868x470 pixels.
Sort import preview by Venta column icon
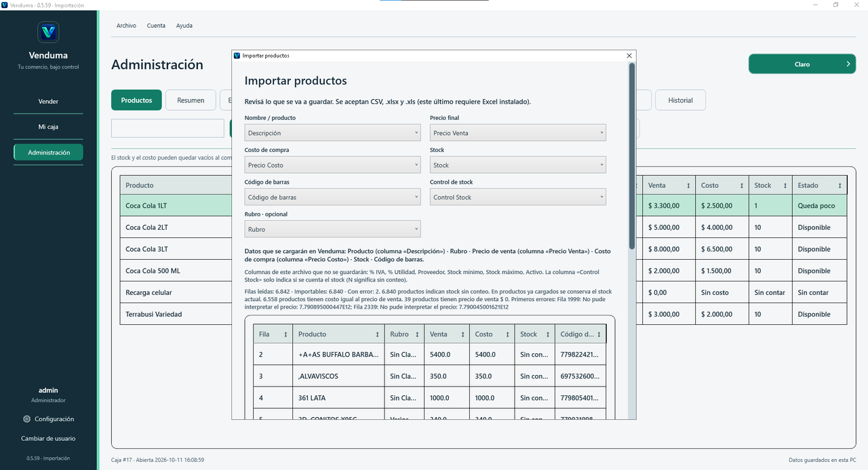point(462,334)
